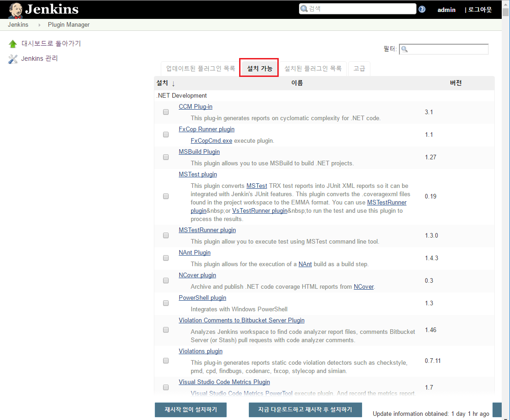Check the PowerShell plugin checkbox
This screenshot has height=420, width=510.
(x=166, y=303)
